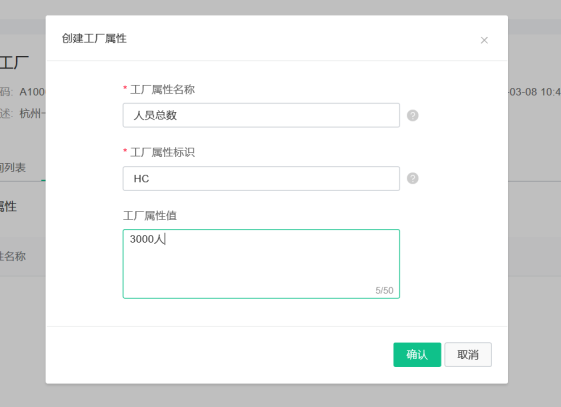Cancel the dialog using 取消 button
Image resolution: width=561 pixels, height=407 pixels.
(468, 354)
